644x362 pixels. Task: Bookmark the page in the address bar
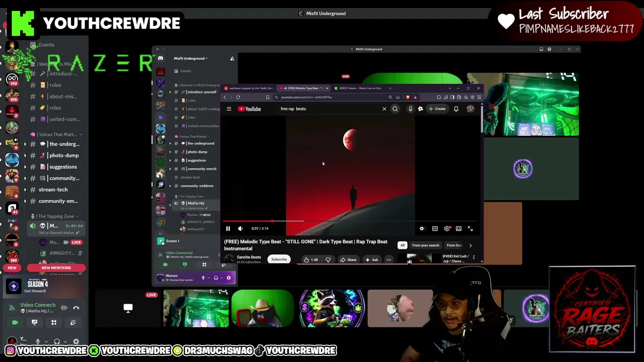click(268, 98)
